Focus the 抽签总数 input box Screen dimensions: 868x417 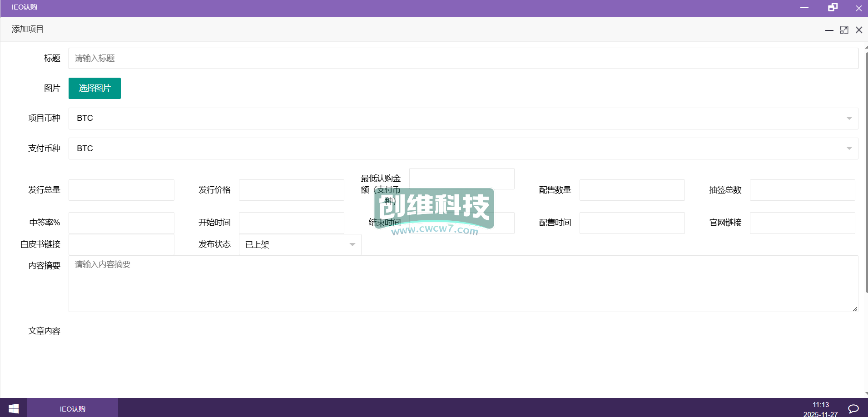(802, 190)
